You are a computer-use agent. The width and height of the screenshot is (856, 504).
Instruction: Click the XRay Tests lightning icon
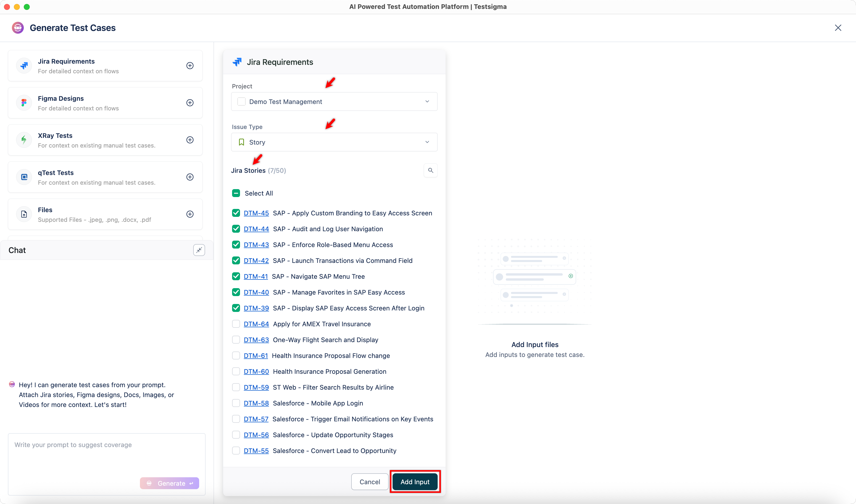24,140
